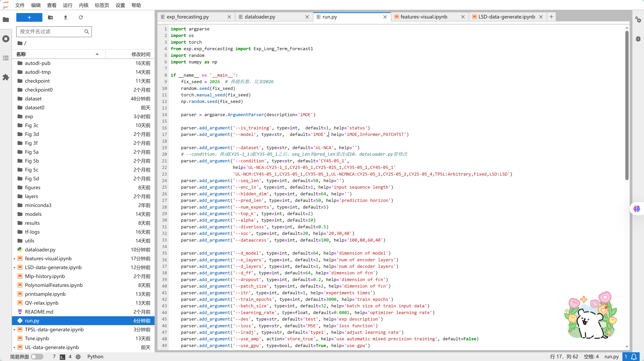Viewport: 644px width, 361px height.
Task: Open the property inspector gears icon
Action: pyautogui.click(x=638, y=20)
